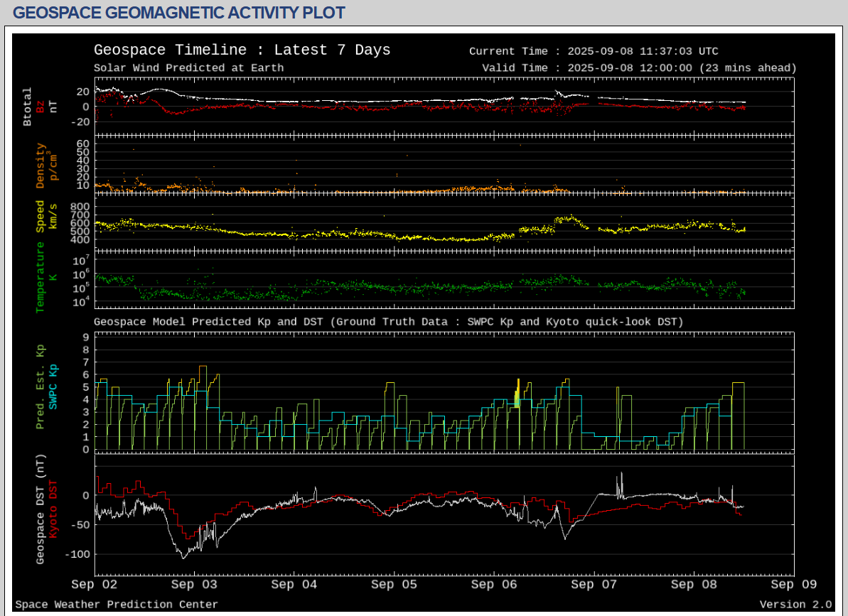The image size is (848, 616).
Task: Click the Pred. Est. Kp axis label
Action: (x=41, y=387)
